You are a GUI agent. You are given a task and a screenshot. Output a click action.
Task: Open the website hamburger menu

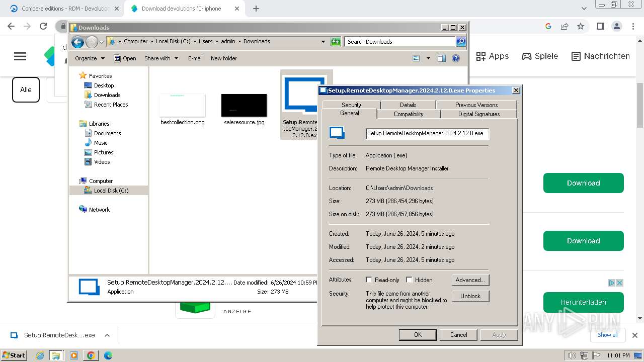[20, 56]
